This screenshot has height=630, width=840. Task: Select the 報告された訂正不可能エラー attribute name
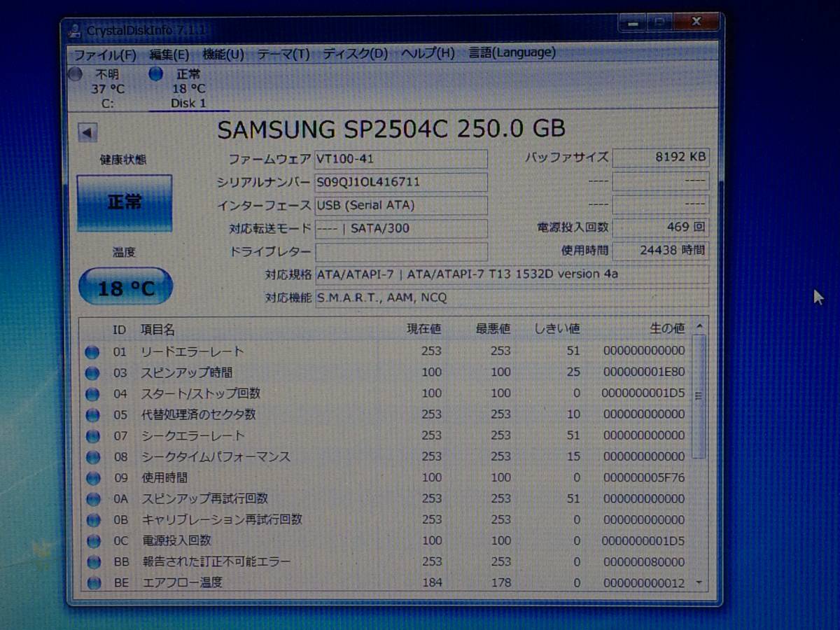pos(216,561)
